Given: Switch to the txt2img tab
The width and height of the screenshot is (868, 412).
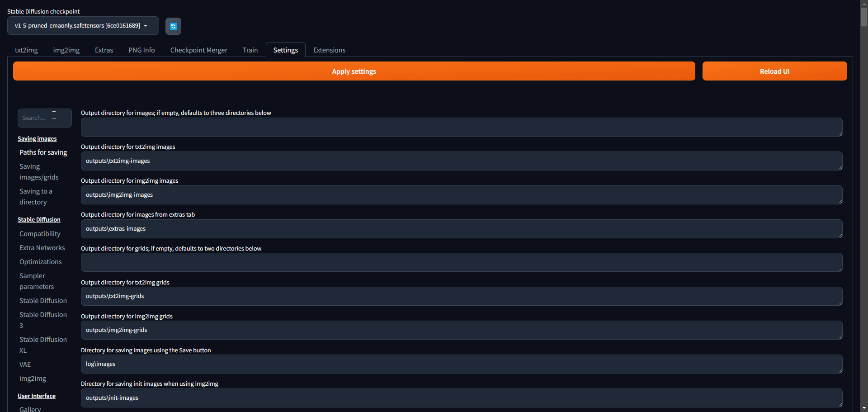Looking at the screenshot, I should (26, 50).
